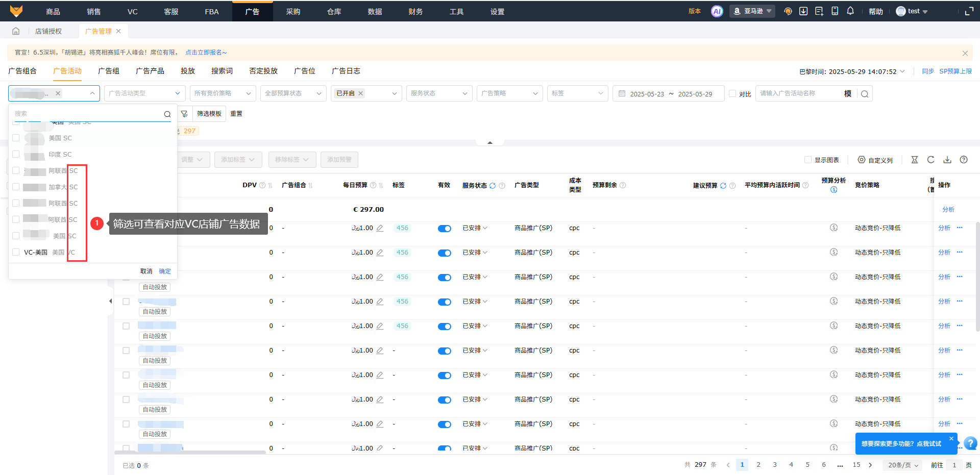The height and width of the screenshot is (475, 980).
Task: Click 确定 in the store dropdown
Action: pyautogui.click(x=165, y=271)
